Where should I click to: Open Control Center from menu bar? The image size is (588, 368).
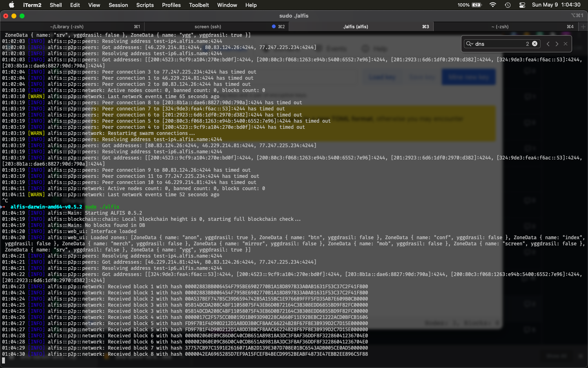[x=522, y=5]
